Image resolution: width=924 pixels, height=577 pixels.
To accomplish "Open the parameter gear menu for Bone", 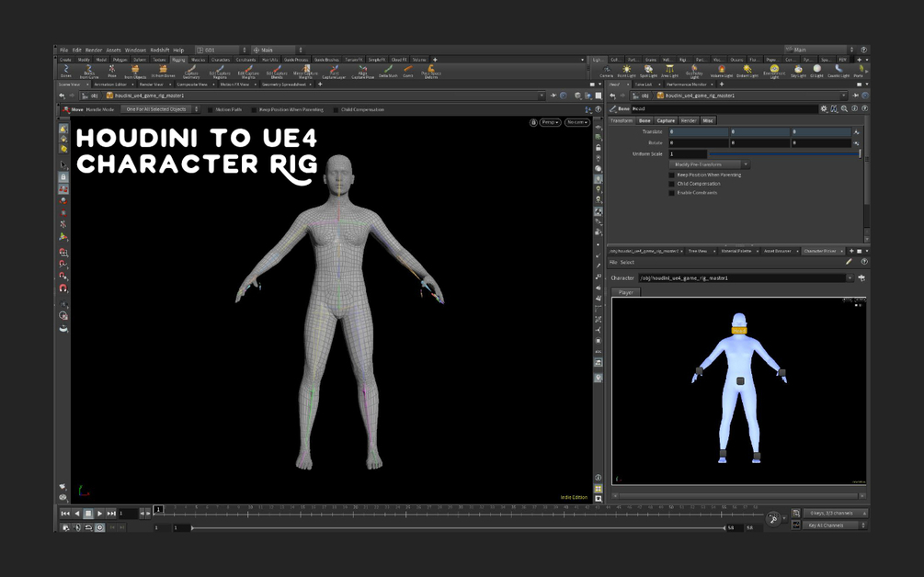I will tap(824, 109).
